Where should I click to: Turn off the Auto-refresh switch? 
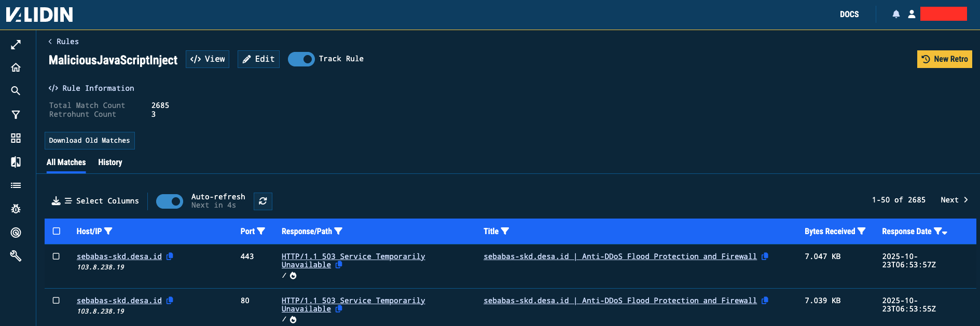pyautogui.click(x=170, y=201)
